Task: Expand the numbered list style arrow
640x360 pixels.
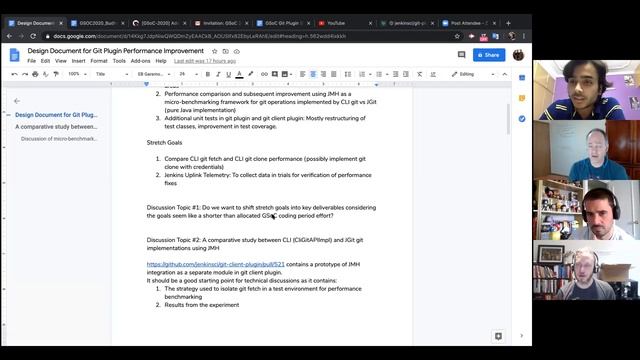Action: click(x=370, y=74)
